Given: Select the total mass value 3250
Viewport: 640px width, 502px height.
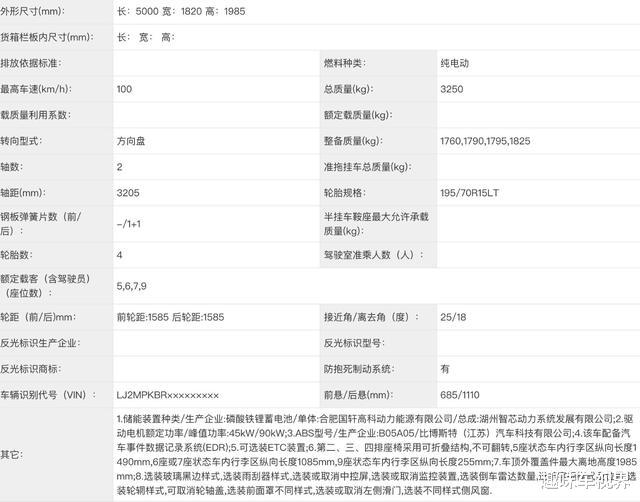Looking at the screenshot, I should 452,89.
